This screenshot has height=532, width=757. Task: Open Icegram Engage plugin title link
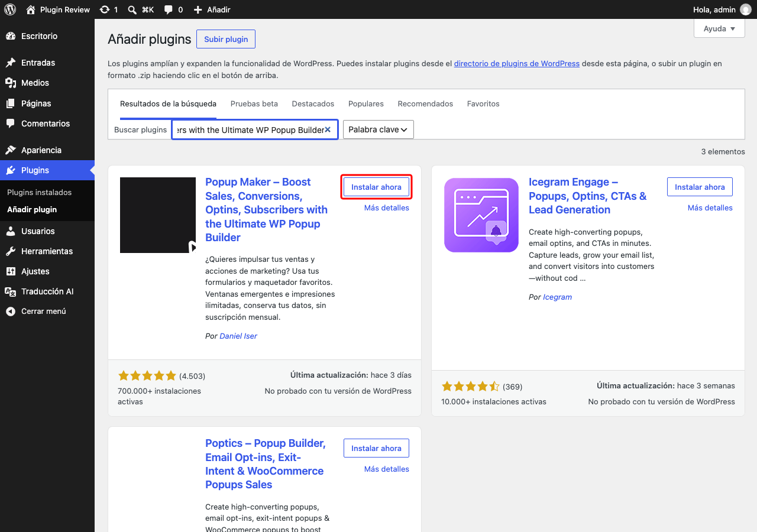point(588,196)
